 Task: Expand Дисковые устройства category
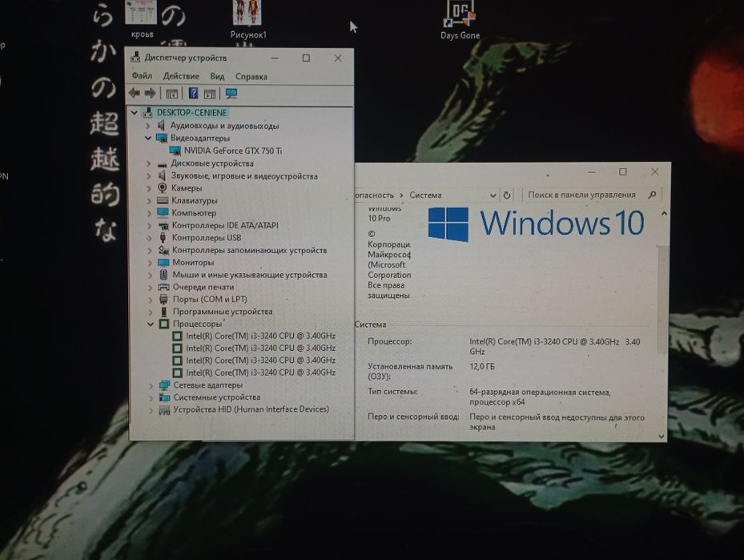[148, 163]
